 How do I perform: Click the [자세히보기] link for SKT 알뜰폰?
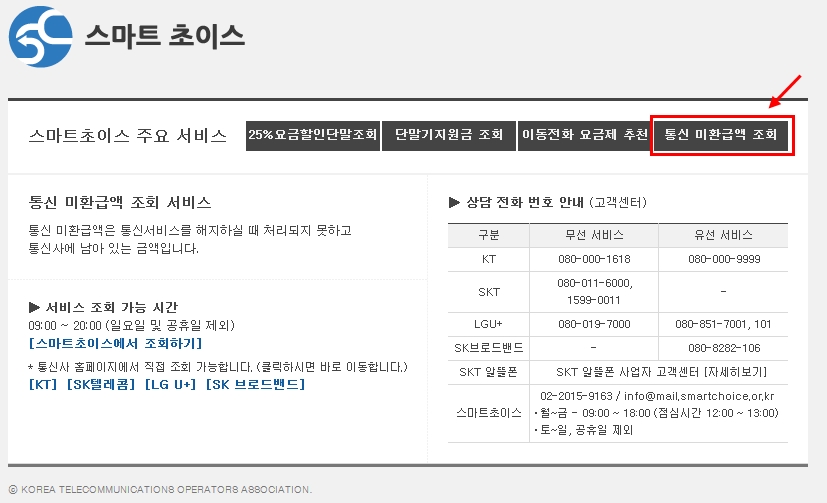[735, 372]
